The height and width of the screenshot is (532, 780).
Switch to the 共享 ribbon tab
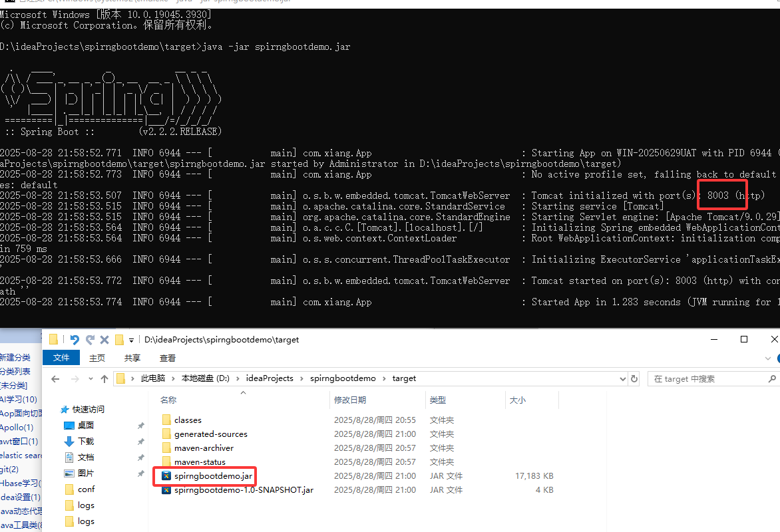pos(132,358)
